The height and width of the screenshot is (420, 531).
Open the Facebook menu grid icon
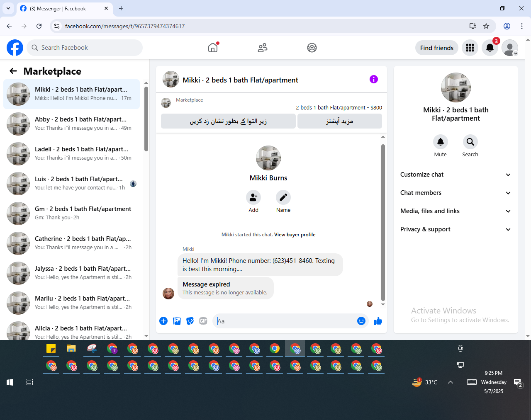pos(470,48)
